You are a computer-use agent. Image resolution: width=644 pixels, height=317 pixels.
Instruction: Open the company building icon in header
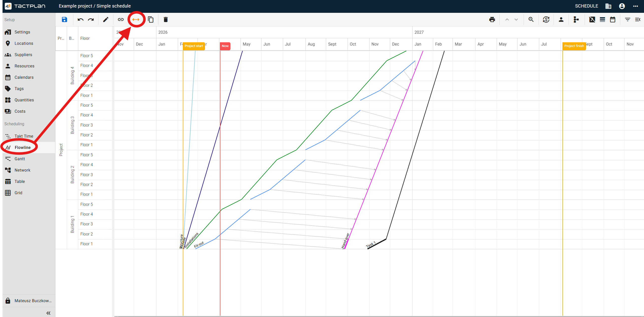pos(608,6)
